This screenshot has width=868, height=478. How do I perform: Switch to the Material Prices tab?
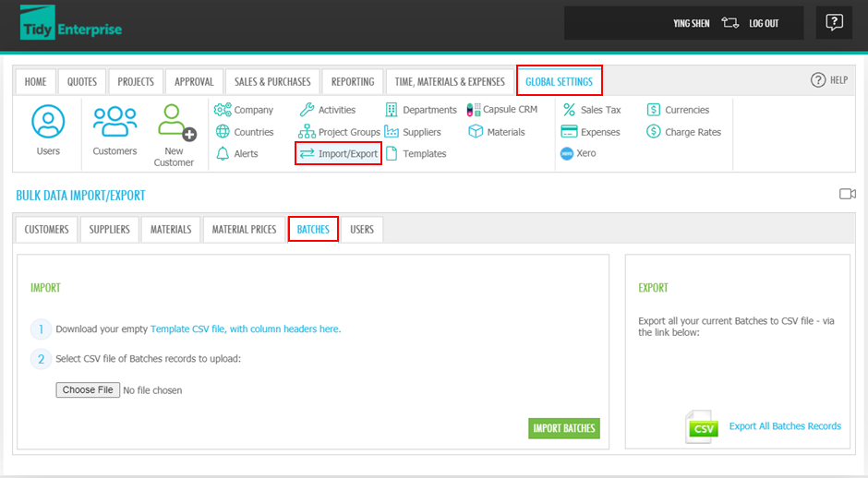click(x=244, y=229)
